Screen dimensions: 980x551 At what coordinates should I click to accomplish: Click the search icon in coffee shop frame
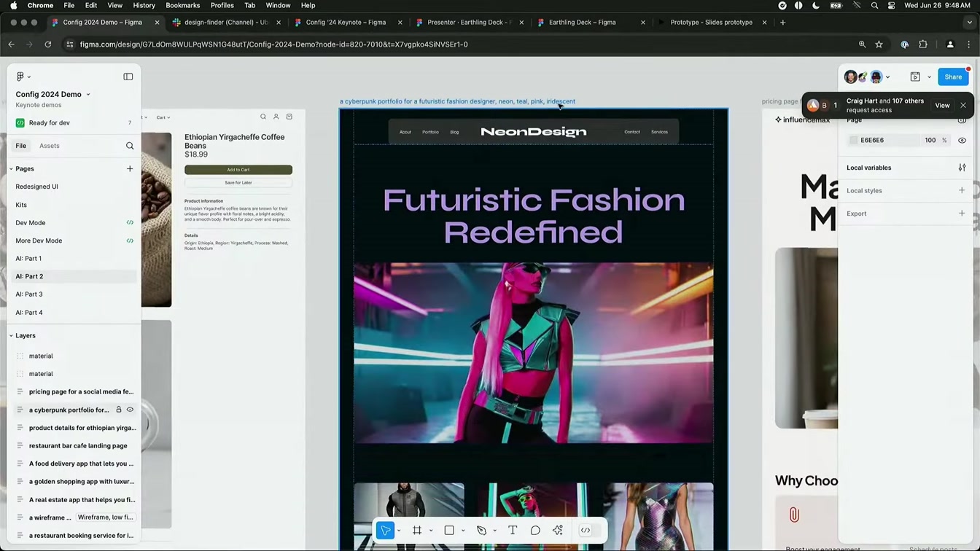click(x=263, y=117)
